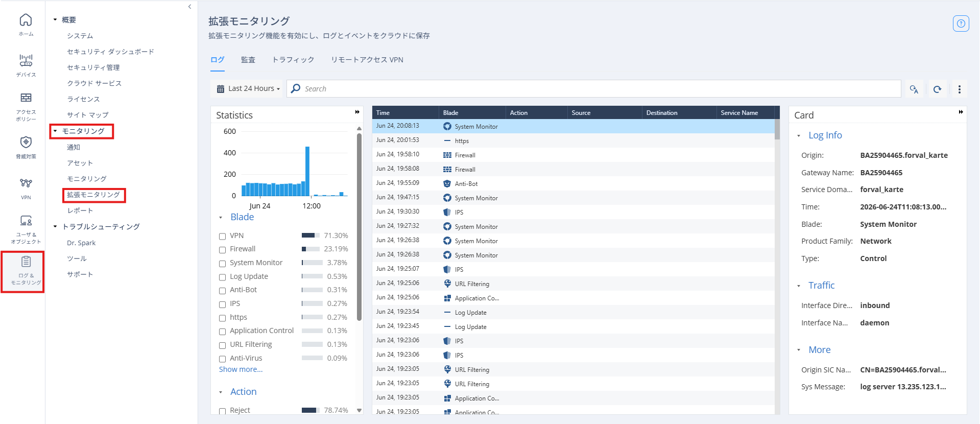Open 拡張モニタリング in the navigation tree
980x424 pixels.
93,195
